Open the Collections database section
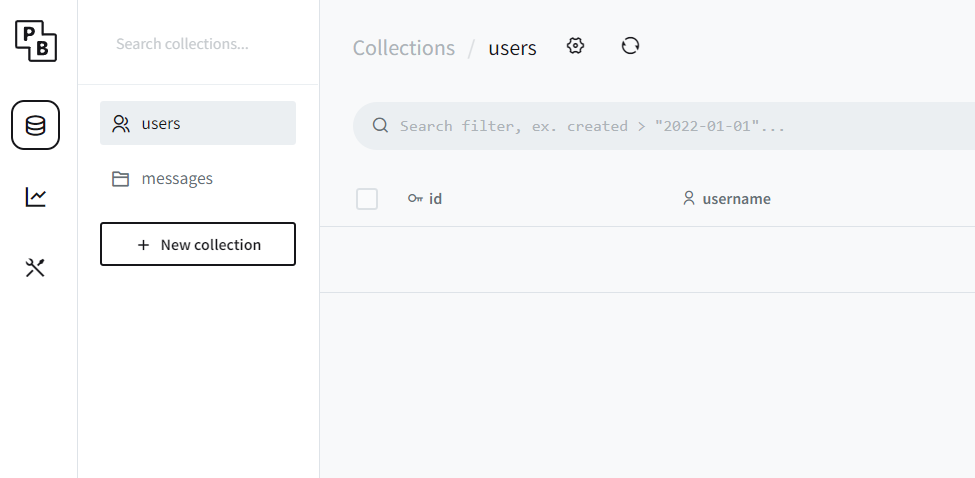 [x=36, y=126]
